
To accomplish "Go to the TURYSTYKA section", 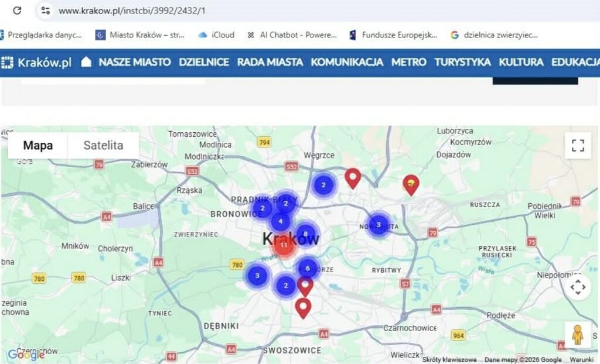I will point(462,62).
